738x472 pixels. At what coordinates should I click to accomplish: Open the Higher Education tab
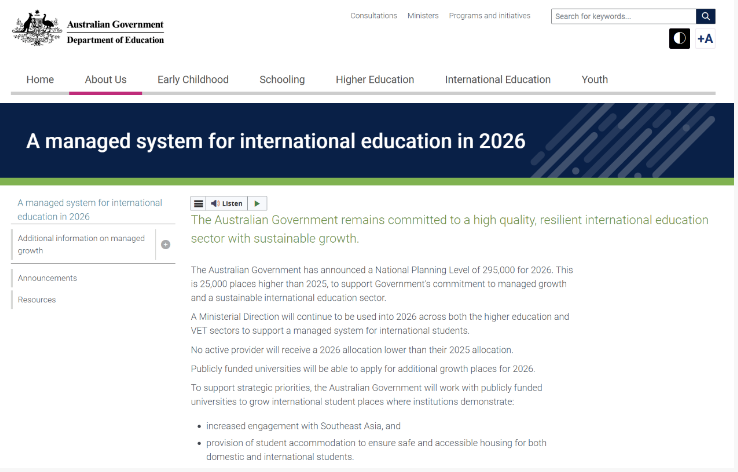click(x=375, y=80)
